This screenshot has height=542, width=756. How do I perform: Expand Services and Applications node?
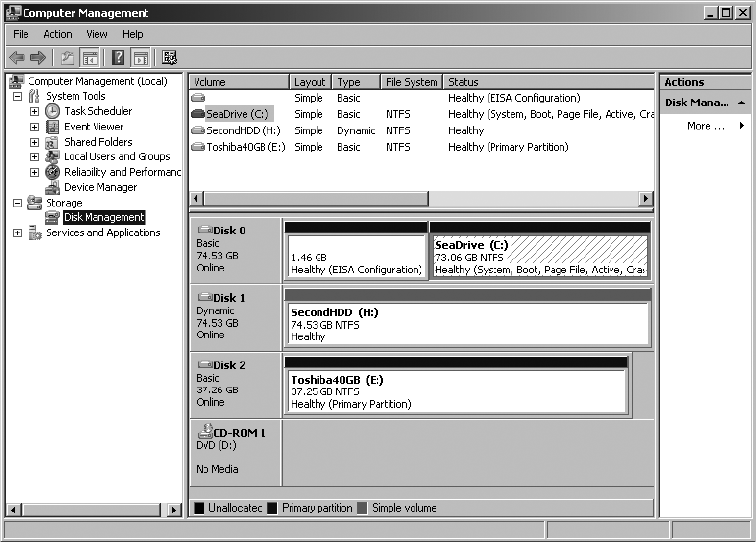coord(17,233)
